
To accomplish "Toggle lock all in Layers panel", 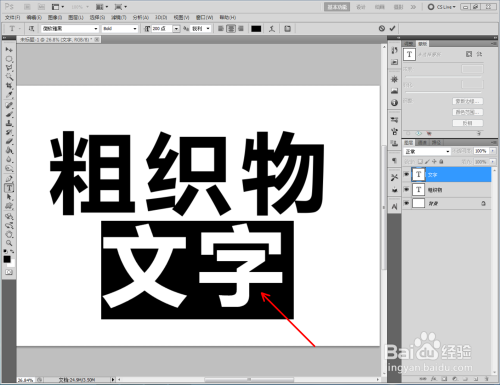I will click(441, 161).
